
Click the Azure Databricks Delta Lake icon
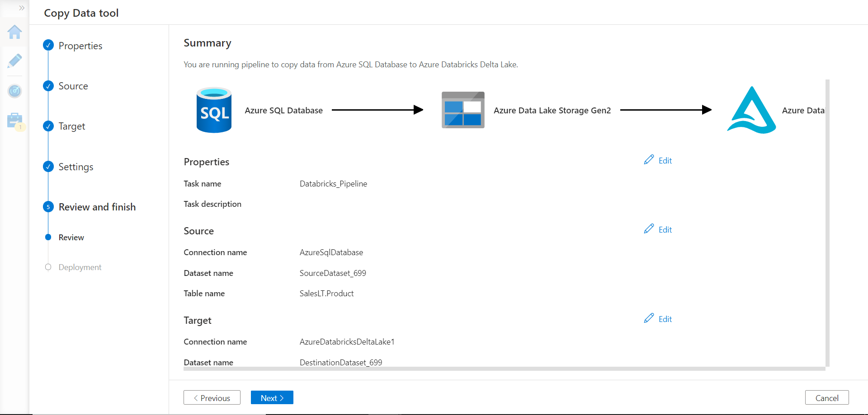pyautogui.click(x=751, y=110)
